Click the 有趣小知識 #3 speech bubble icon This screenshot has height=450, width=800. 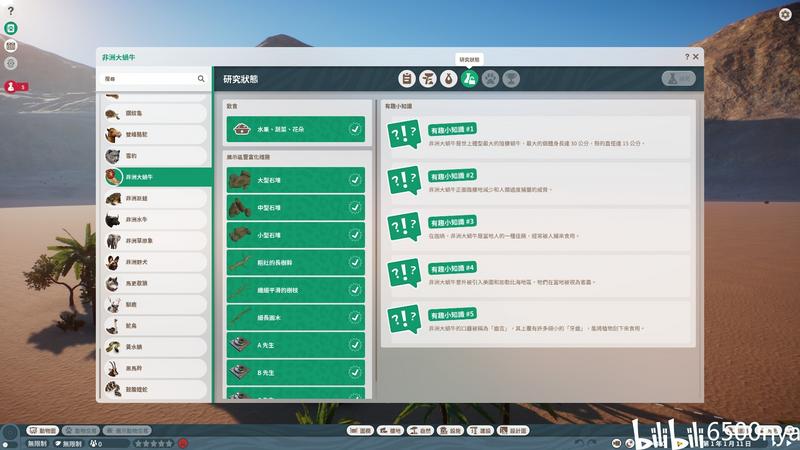[404, 227]
